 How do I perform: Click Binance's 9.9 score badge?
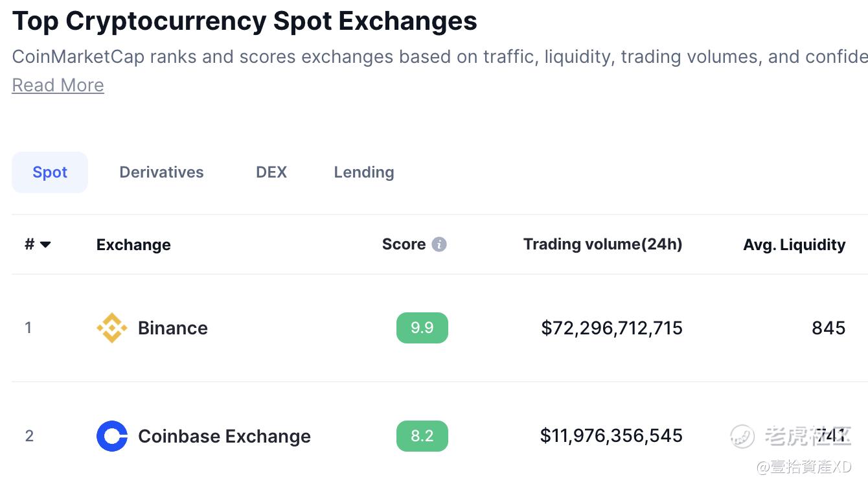coord(422,328)
